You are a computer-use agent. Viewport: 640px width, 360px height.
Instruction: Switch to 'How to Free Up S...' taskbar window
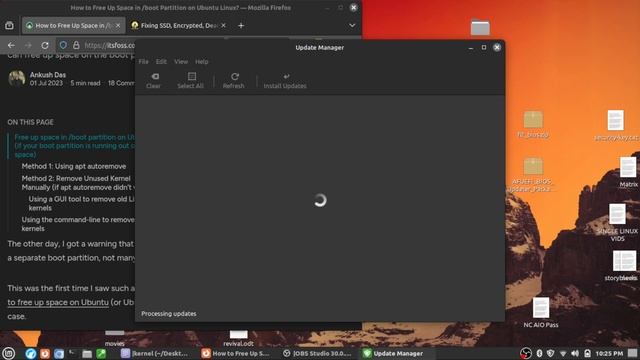coord(236,353)
